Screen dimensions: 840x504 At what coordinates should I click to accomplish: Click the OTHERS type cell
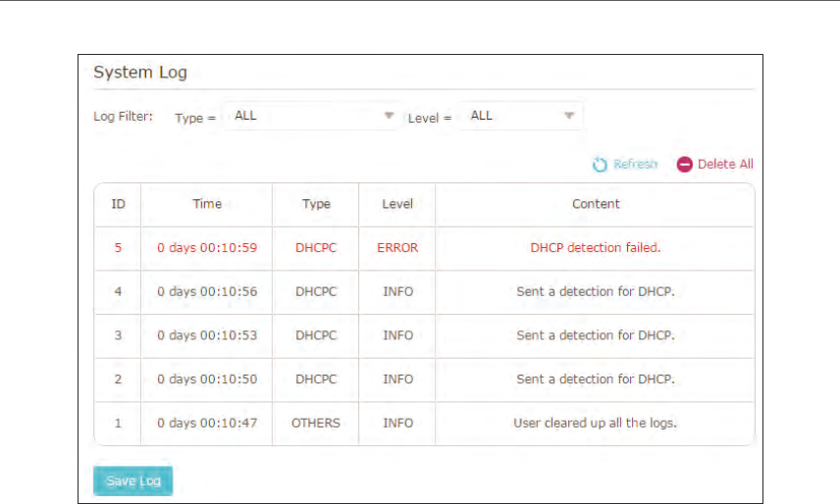click(316, 424)
